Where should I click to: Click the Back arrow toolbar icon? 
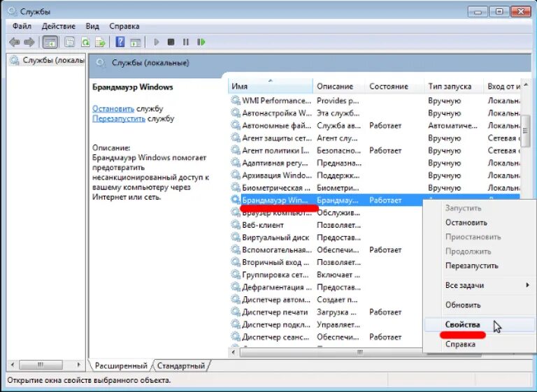[15, 42]
